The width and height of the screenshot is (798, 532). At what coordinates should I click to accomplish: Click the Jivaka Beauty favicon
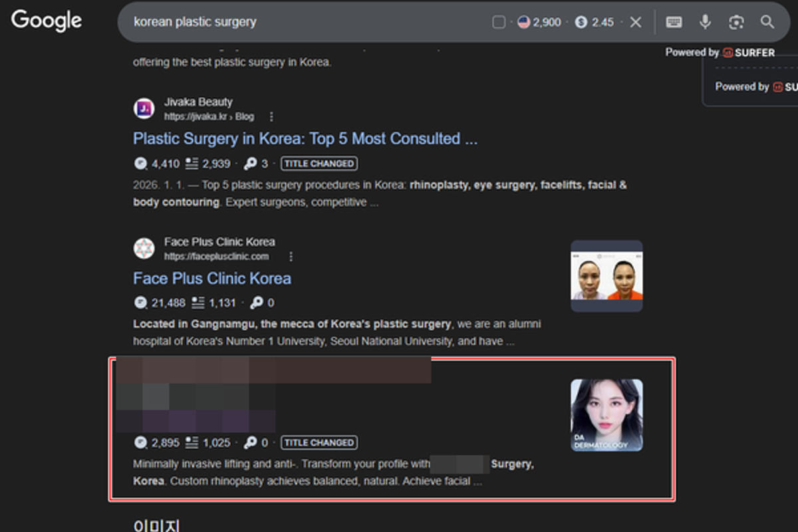144,108
